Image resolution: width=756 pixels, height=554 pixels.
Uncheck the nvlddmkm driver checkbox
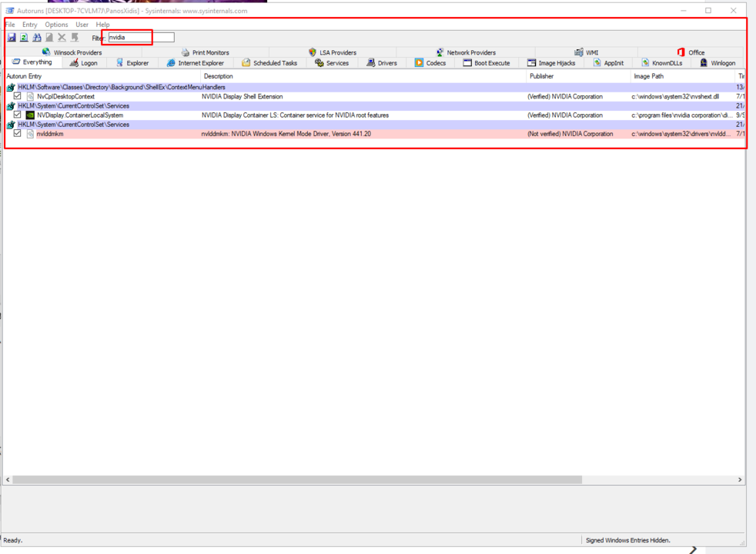tap(18, 133)
